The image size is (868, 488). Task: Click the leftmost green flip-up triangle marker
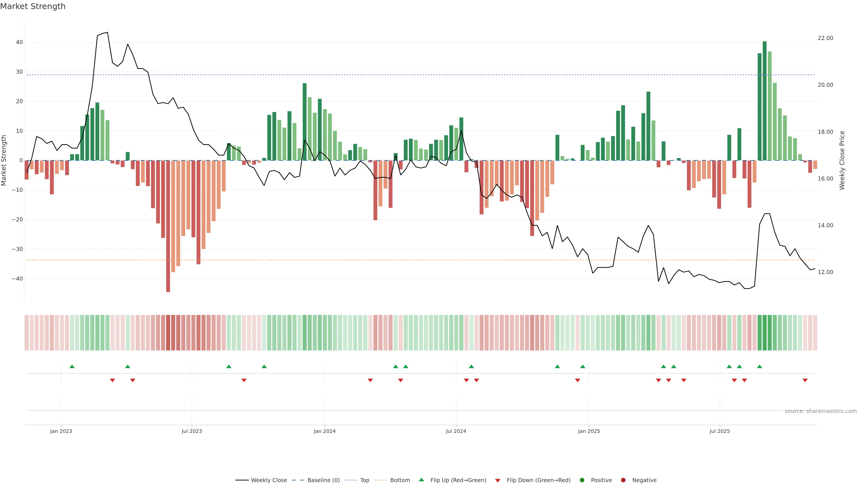tap(72, 366)
